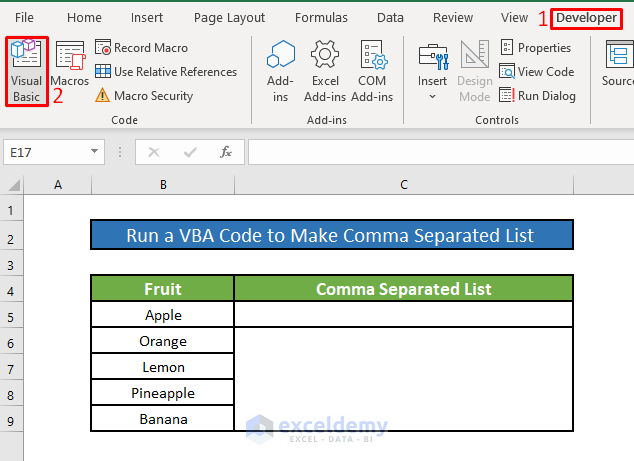The image size is (634, 461).
Task: Select column C header
Action: pos(404,185)
